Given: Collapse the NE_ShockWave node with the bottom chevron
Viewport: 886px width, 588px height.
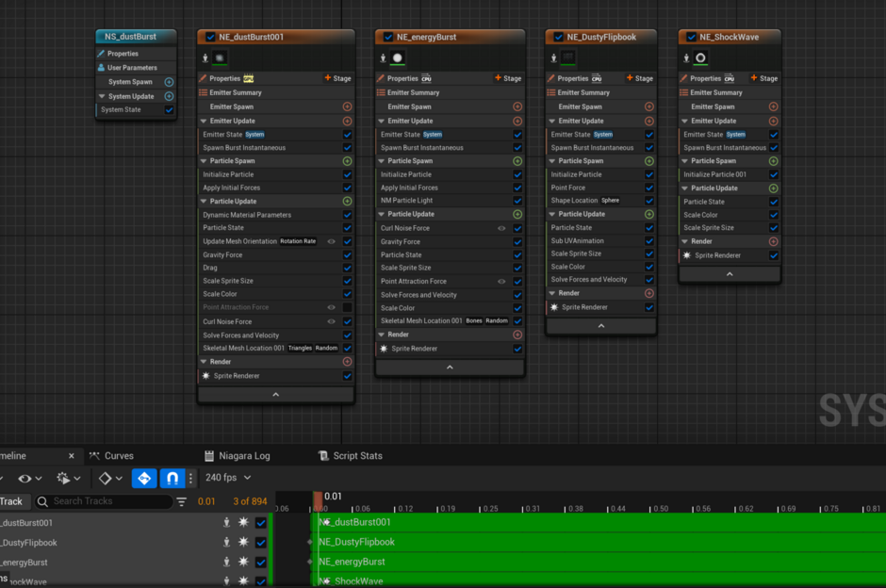Looking at the screenshot, I should click(730, 274).
